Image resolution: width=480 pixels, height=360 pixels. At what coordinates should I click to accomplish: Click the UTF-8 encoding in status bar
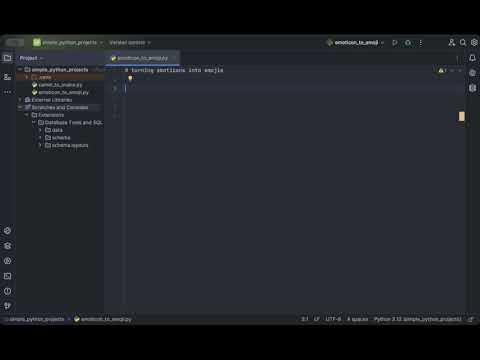click(333, 319)
